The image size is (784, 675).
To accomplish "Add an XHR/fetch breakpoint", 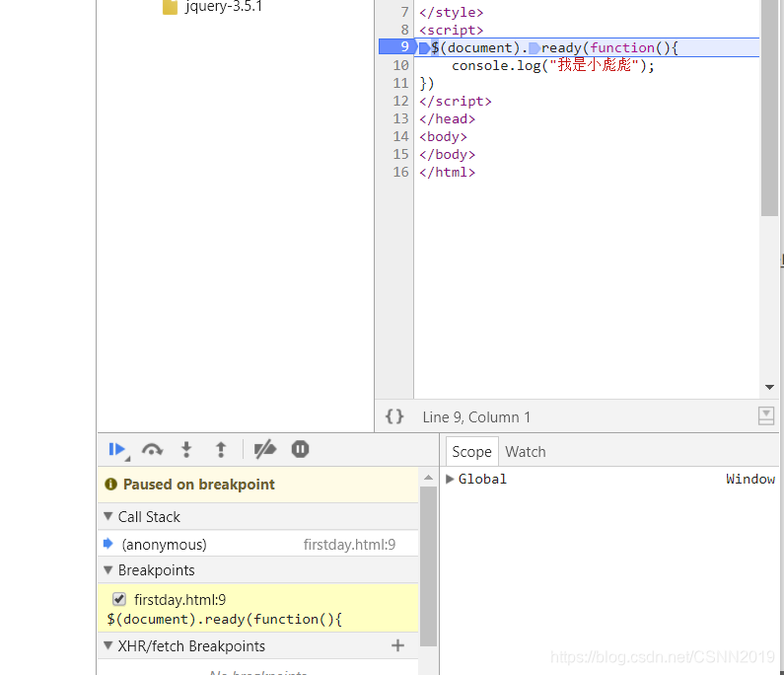I will tap(398, 645).
